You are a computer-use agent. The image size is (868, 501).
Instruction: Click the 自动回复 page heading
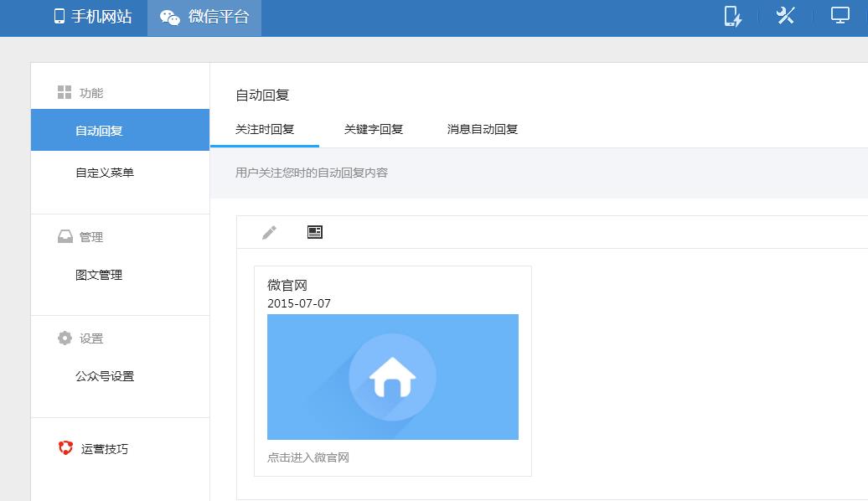click(x=262, y=96)
